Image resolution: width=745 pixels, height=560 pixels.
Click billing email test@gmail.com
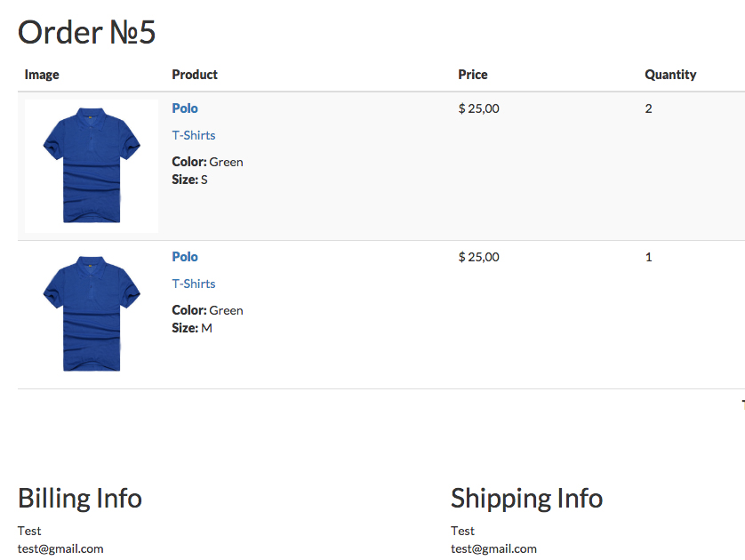coord(60,549)
